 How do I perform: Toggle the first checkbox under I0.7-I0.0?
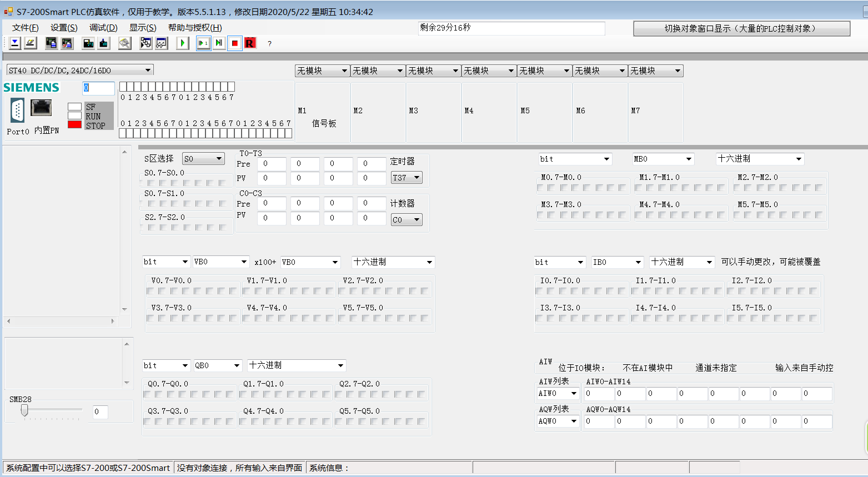tap(539, 291)
